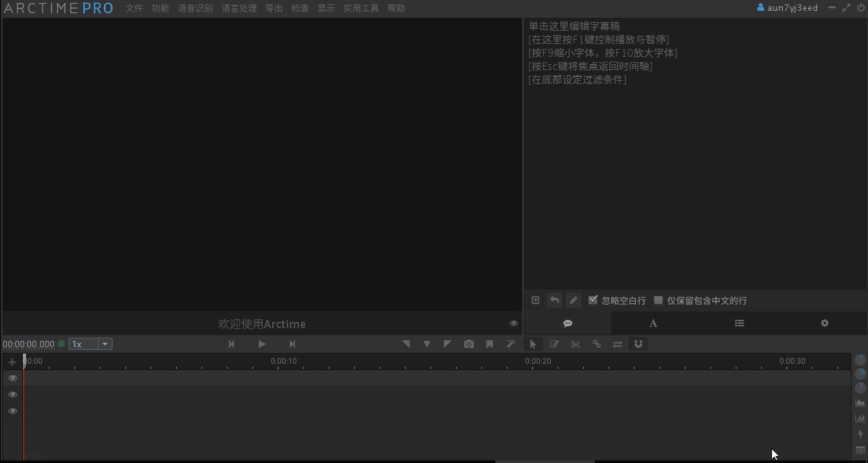The image size is (868, 463).
Task: Open the 语音识别 menu
Action: [195, 8]
